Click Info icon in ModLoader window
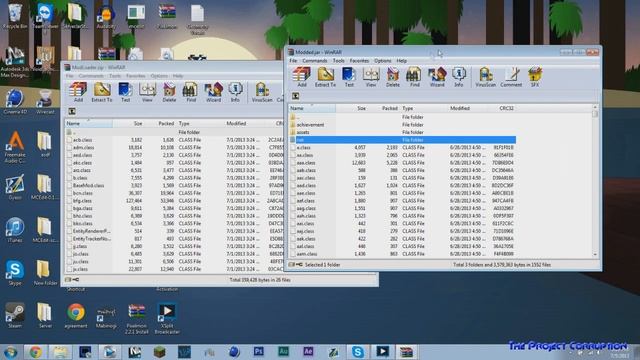The width and height of the screenshot is (640, 360). (x=235, y=92)
